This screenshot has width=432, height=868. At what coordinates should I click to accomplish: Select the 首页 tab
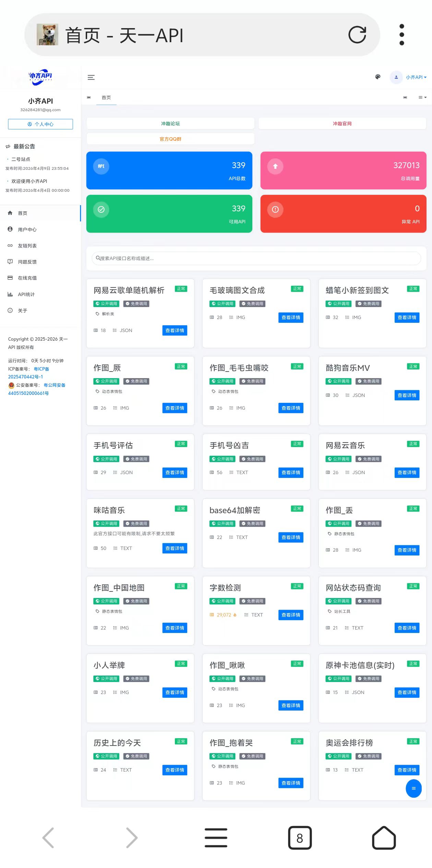click(106, 98)
